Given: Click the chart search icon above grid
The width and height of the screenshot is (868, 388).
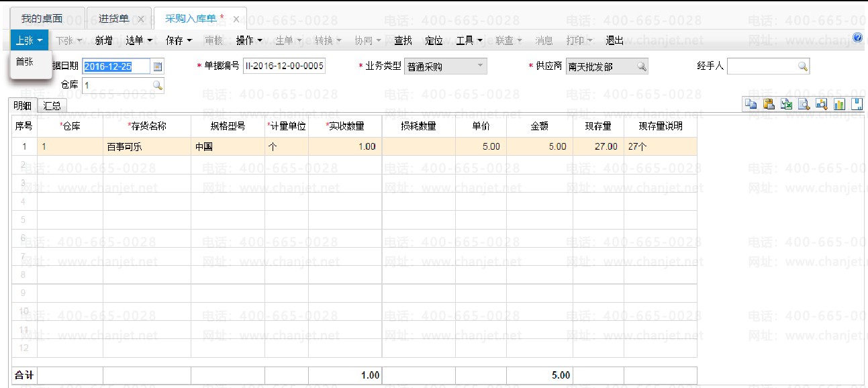Looking at the screenshot, I should [x=822, y=104].
